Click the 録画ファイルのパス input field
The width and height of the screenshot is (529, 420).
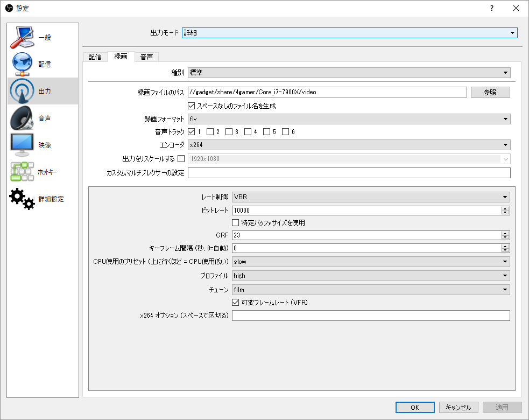coord(327,92)
